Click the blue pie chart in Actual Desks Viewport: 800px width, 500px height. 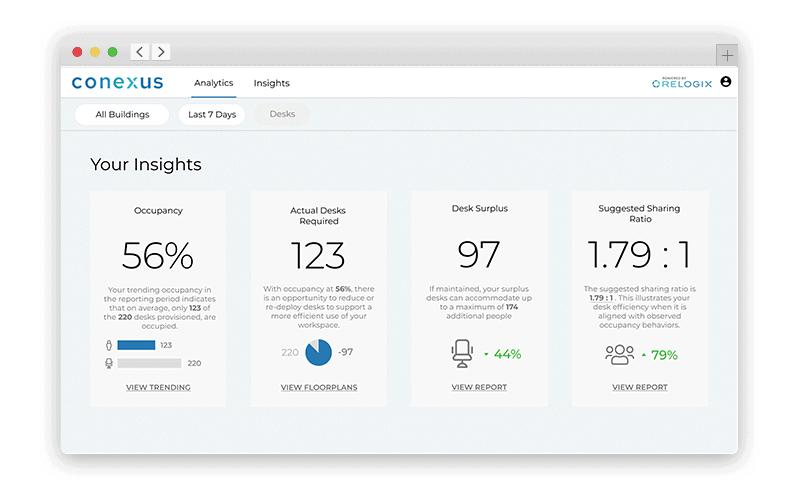[318, 353]
